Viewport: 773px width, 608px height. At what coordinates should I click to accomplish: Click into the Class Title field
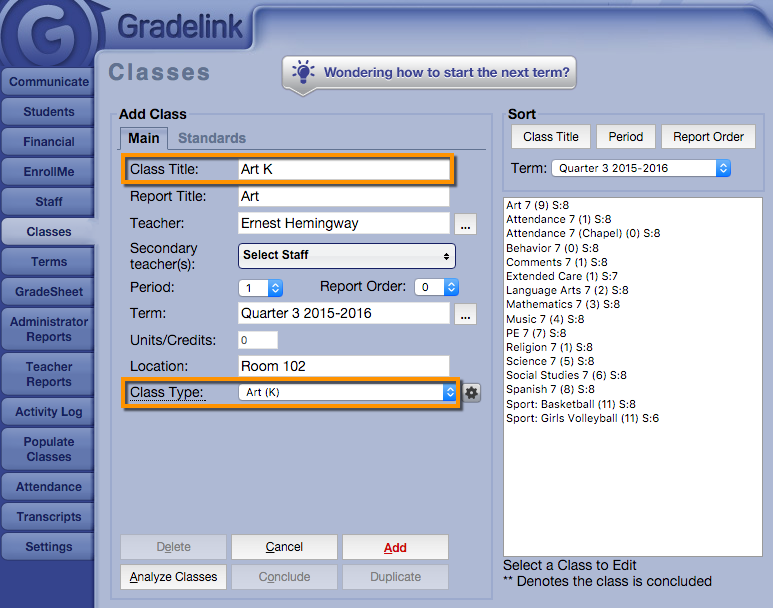pyautogui.click(x=343, y=169)
